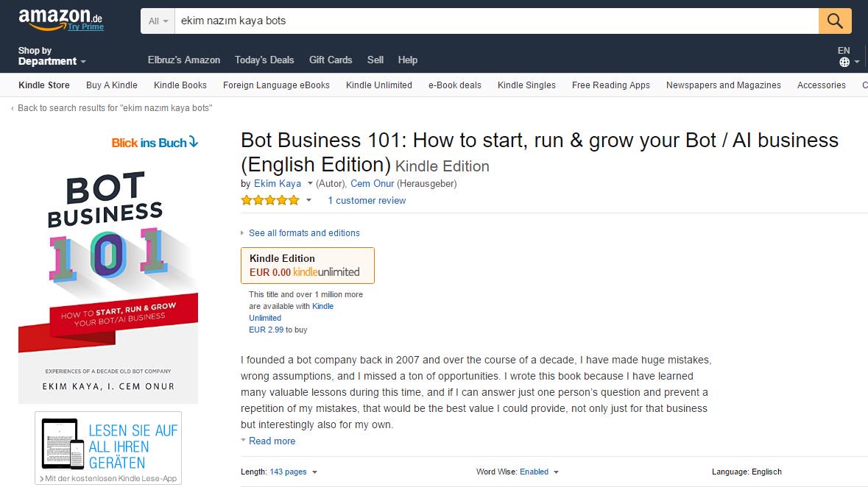Go to Foreign Language eBooks
The width and height of the screenshot is (868, 487).
276,85
